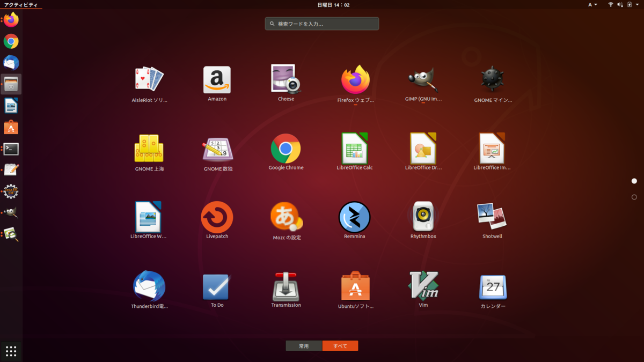Open Terminal from the dock
The height and width of the screenshot is (362, 644).
point(11,149)
